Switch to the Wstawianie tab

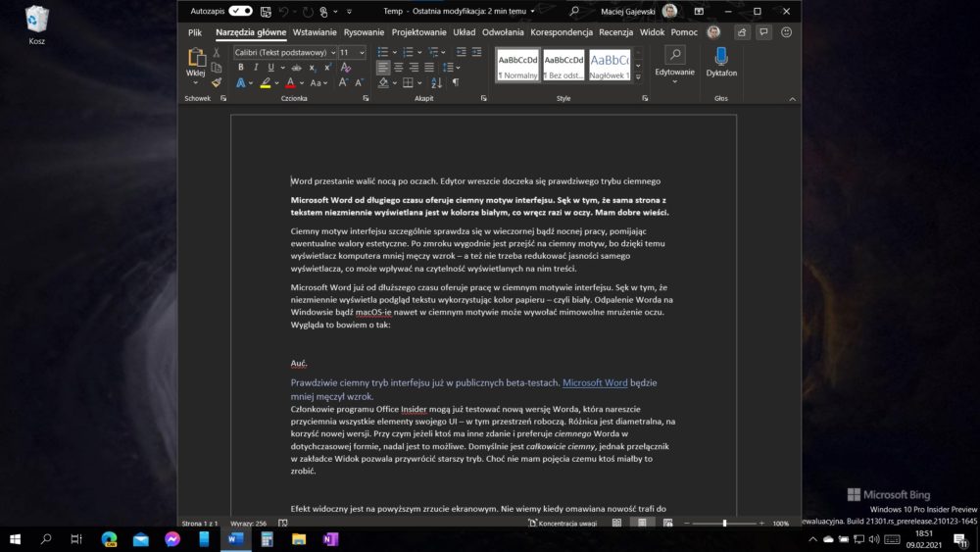[x=315, y=32]
